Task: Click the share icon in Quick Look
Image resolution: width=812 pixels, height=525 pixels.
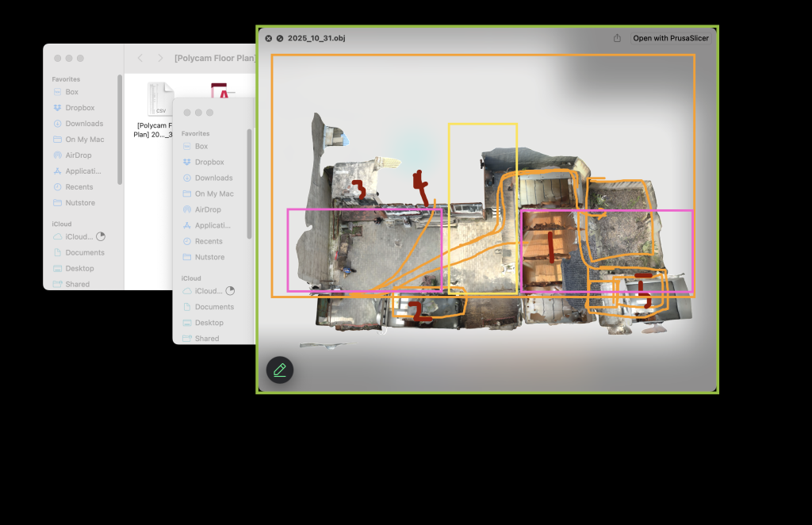Action: tap(617, 38)
